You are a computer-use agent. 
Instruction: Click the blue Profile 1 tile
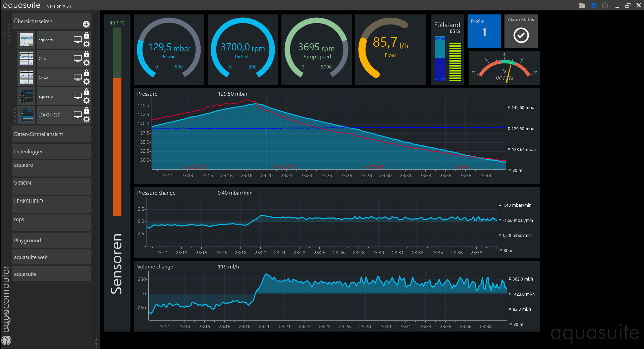click(484, 31)
